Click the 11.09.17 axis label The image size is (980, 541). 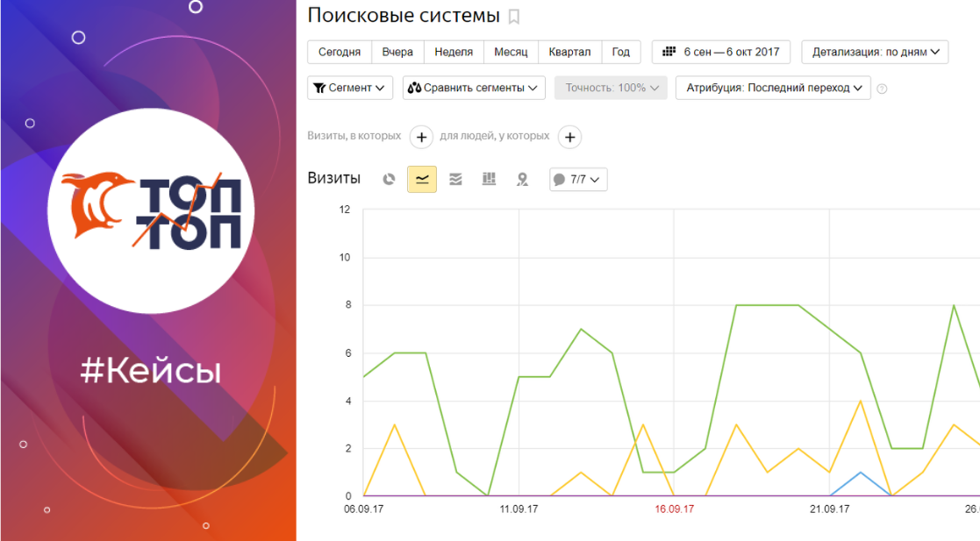(x=519, y=509)
